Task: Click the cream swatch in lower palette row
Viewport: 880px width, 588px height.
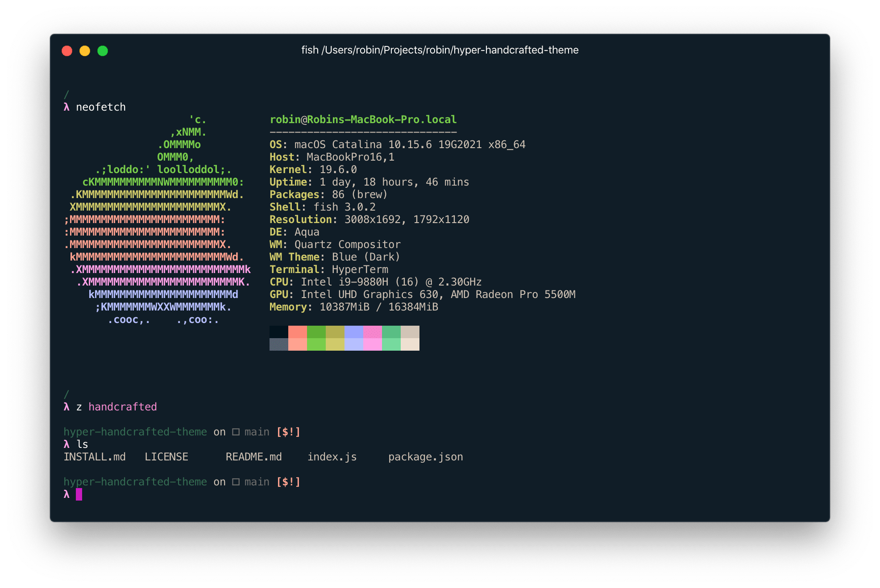Action: [x=410, y=344]
